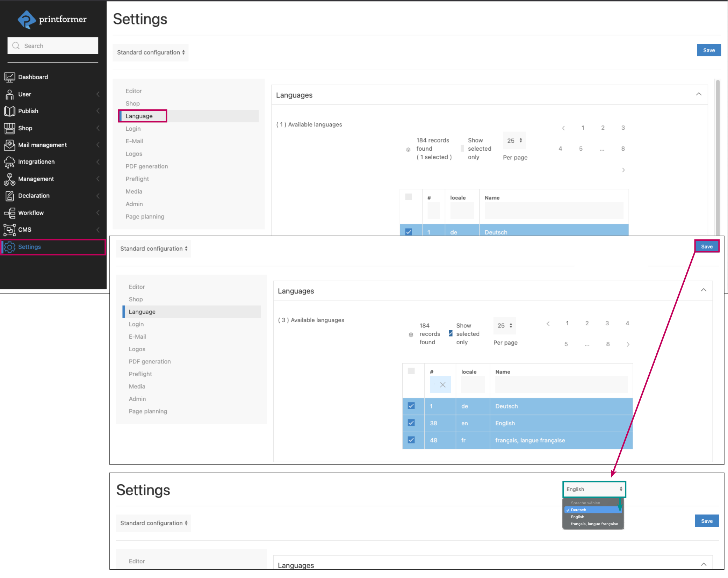This screenshot has height=578, width=728.
Task: Click the User icon in sidebar
Action: tap(9, 94)
